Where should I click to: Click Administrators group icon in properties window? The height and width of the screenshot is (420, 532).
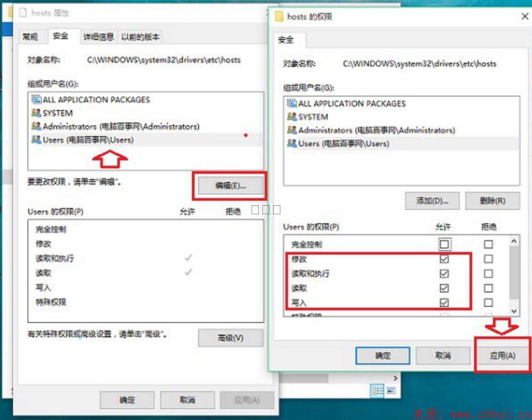tap(36, 126)
